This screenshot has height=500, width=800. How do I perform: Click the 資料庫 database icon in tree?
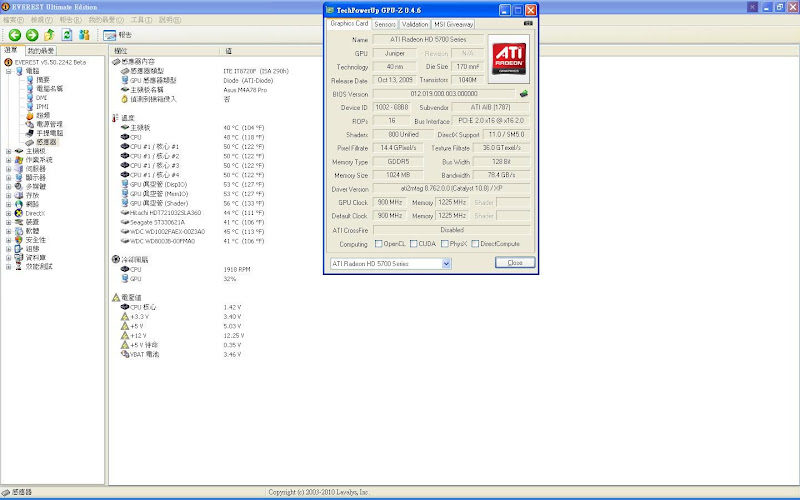point(19,257)
